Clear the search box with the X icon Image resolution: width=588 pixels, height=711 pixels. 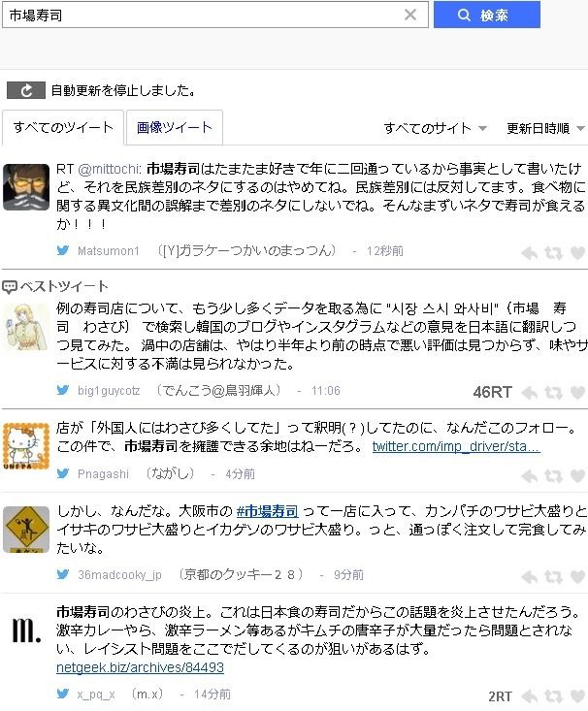pos(410,15)
